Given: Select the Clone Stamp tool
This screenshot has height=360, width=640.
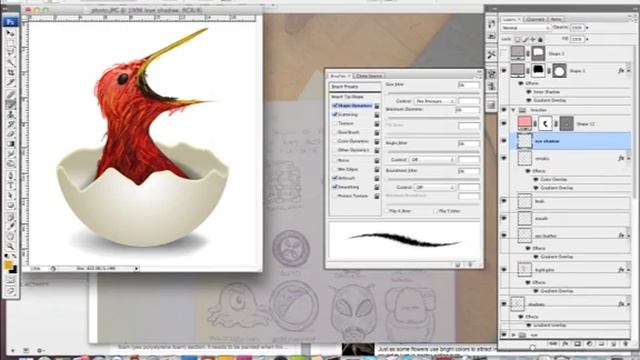Looking at the screenshot, I should [x=11, y=114].
